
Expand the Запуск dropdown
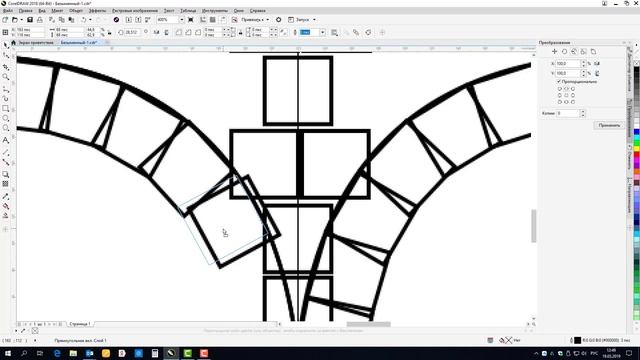click(314, 20)
